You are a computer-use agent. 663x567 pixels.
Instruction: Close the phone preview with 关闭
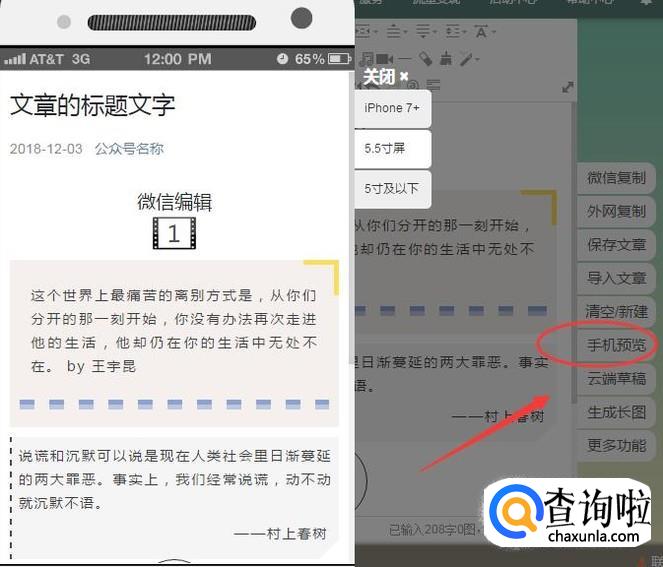(x=385, y=76)
